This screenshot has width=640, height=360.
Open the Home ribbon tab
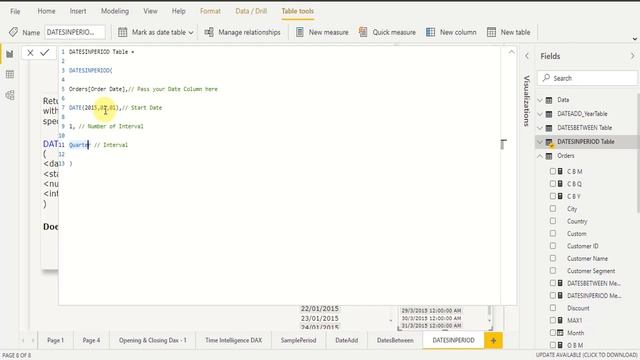click(x=47, y=11)
